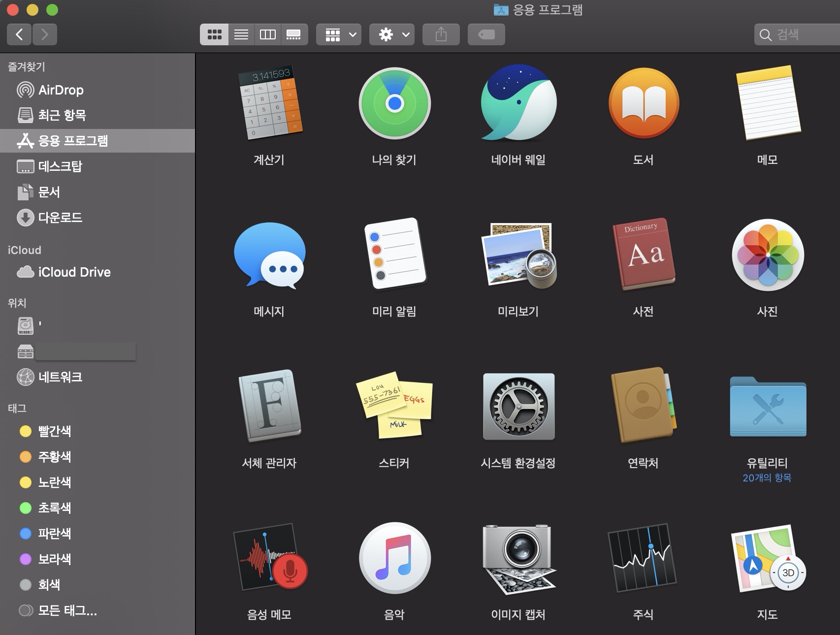
Task: Select 문서 in the sidebar
Action: pos(97,192)
